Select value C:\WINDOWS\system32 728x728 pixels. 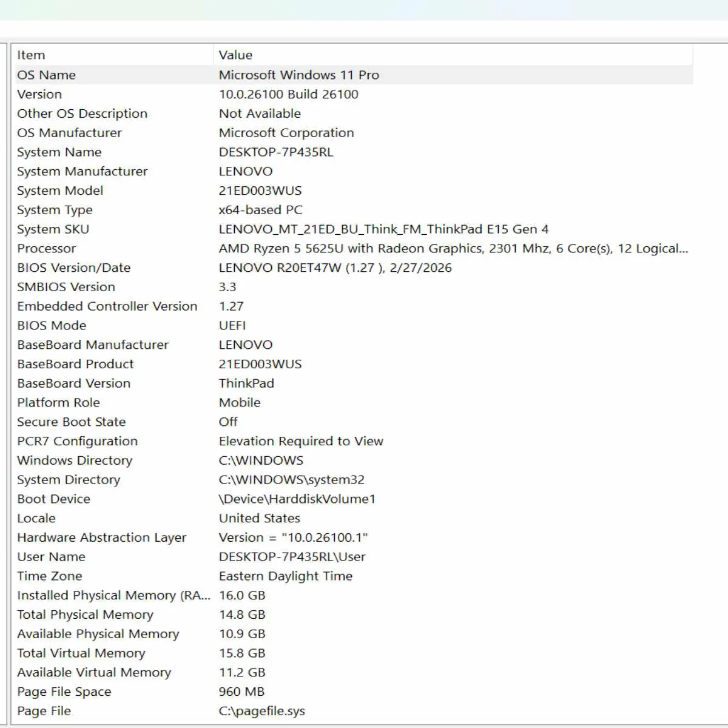(x=292, y=480)
